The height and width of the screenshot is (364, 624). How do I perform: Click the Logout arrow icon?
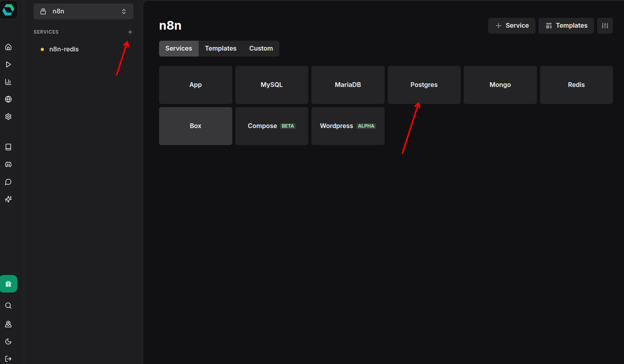pyautogui.click(x=8, y=359)
